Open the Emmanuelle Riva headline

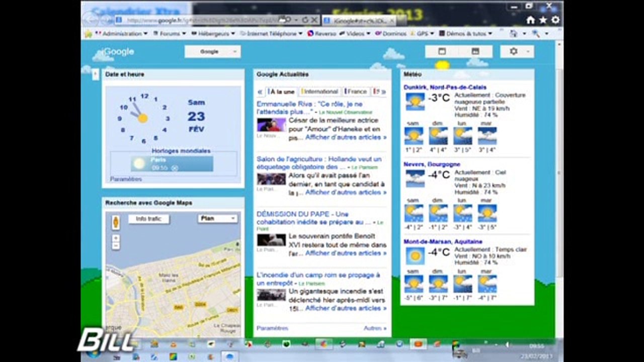pyautogui.click(x=309, y=108)
